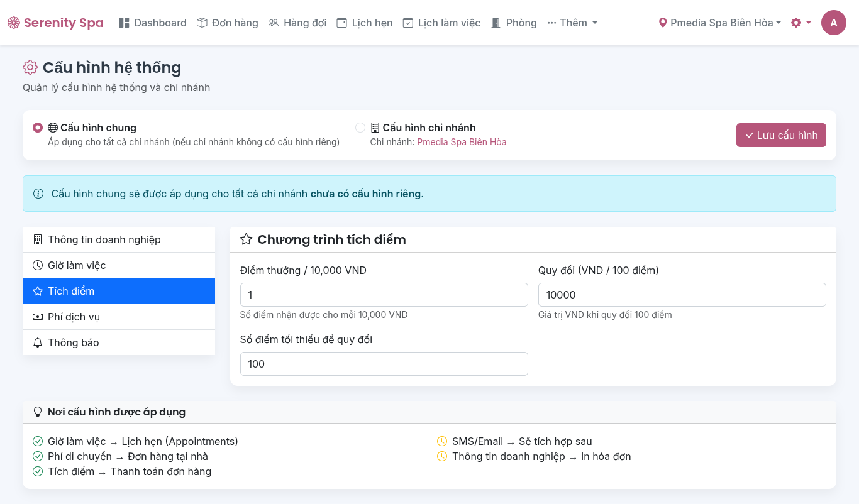Click the Lịch làm việc calendar-check icon
Image resolution: width=859 pixels, height=504 pixels.
click(408, 23)
